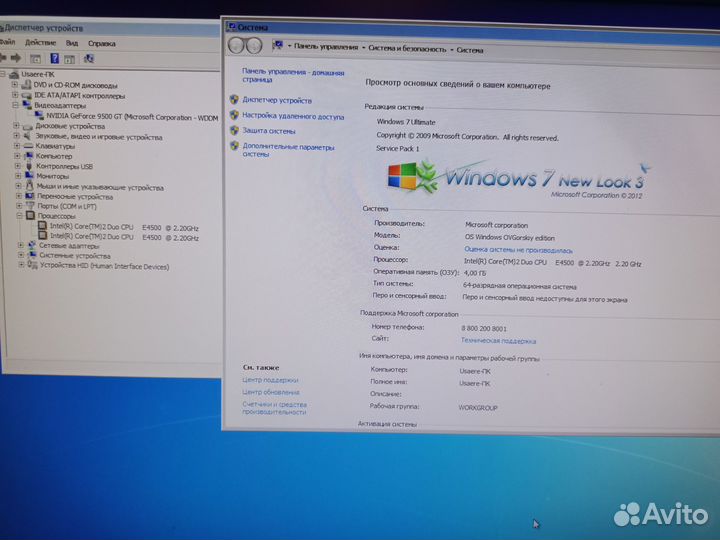Collapse the Процессоры node
This screenshot has width=720, height=540.
(19, 215)
